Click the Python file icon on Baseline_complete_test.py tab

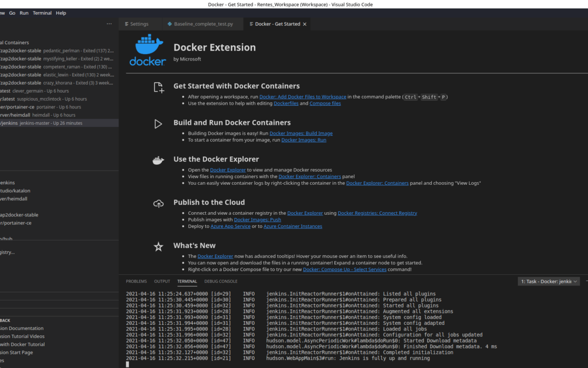click(x=169, y=24)
